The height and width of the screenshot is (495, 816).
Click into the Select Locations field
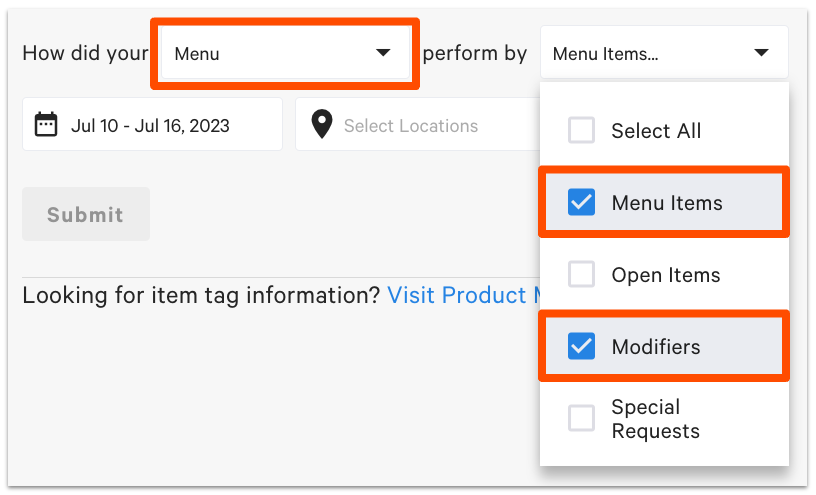coord(411,126)
